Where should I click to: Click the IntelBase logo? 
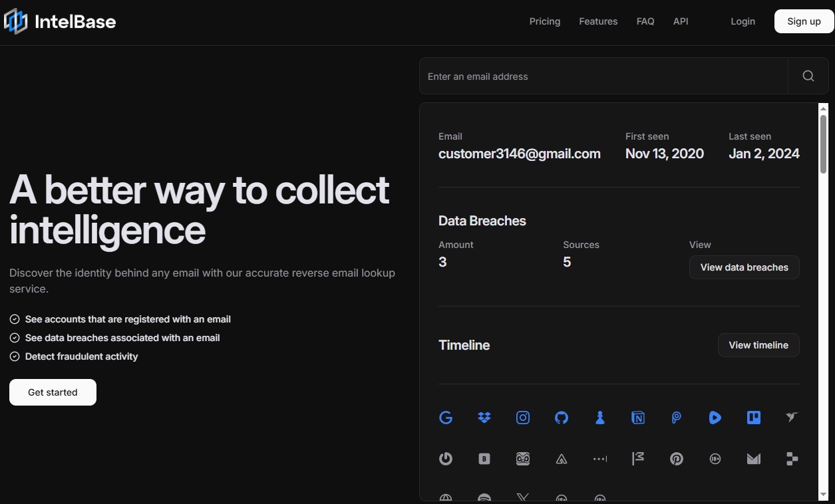coord(60,22)
